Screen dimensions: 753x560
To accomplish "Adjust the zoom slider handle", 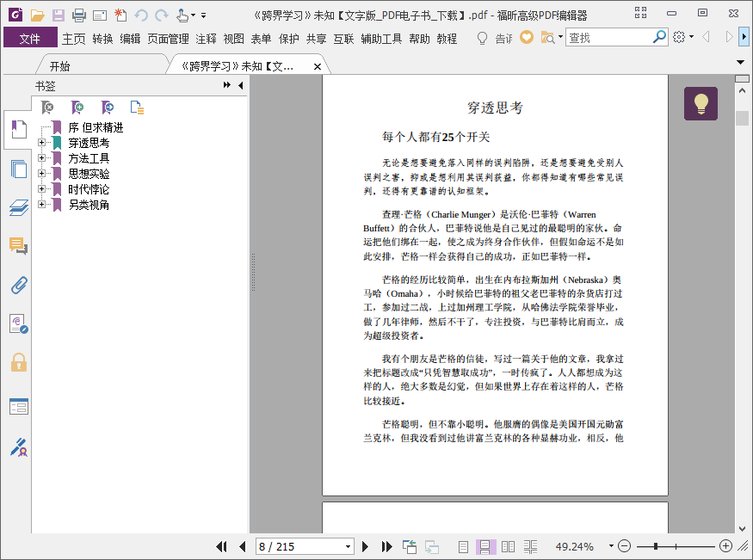I will pos(656,546).
